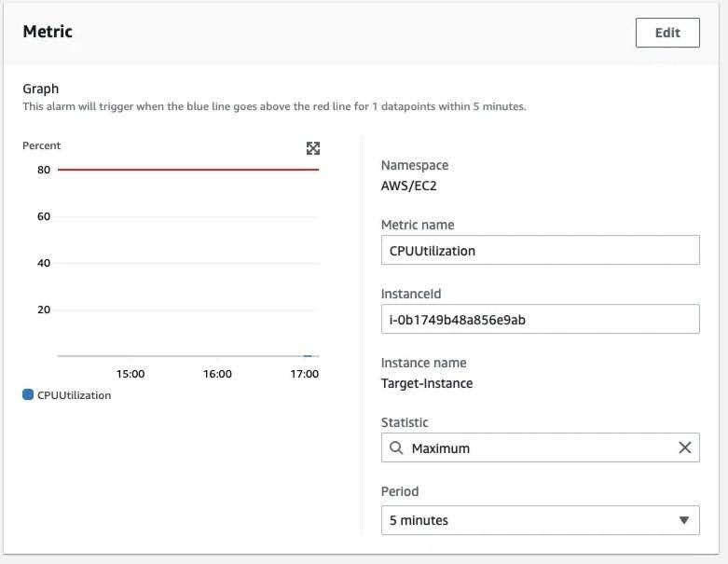The height and width of the screenshot is (564, 728).
Task: Click the 80 percent axis label
Action: tap(44, 170)
